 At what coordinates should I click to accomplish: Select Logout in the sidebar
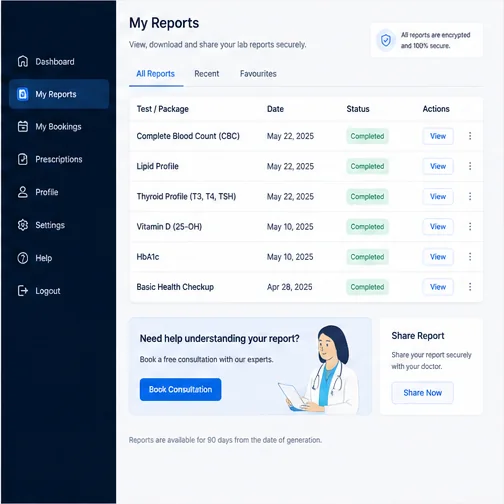[59, 291]
